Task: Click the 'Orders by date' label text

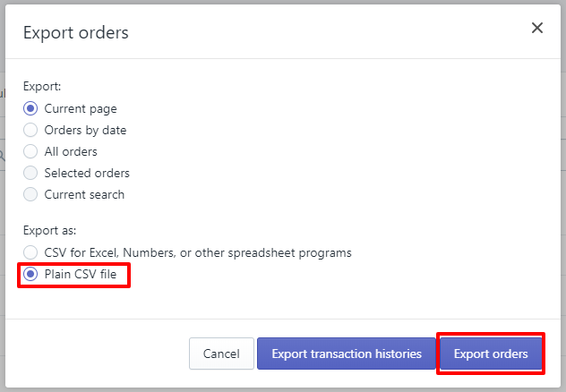Action: click(x=85, y=130)
